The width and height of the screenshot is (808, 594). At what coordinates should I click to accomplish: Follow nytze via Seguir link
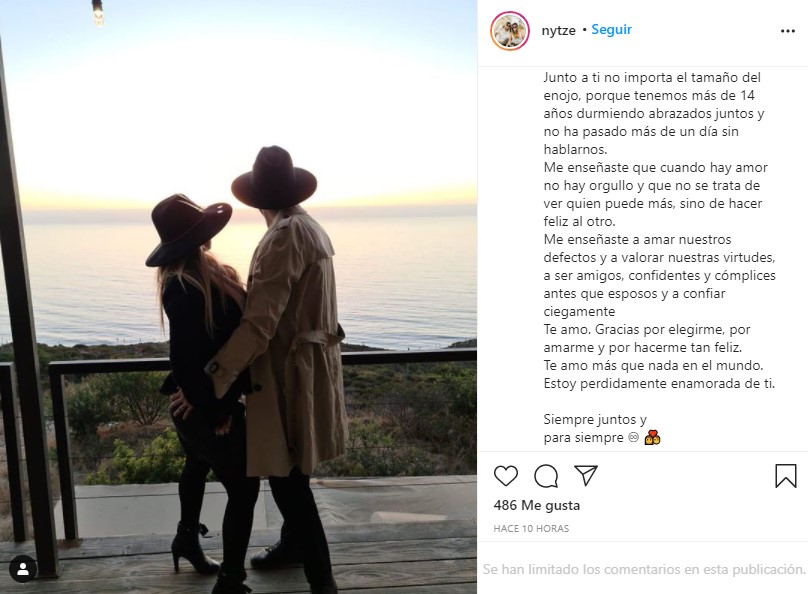click(611, 30)
